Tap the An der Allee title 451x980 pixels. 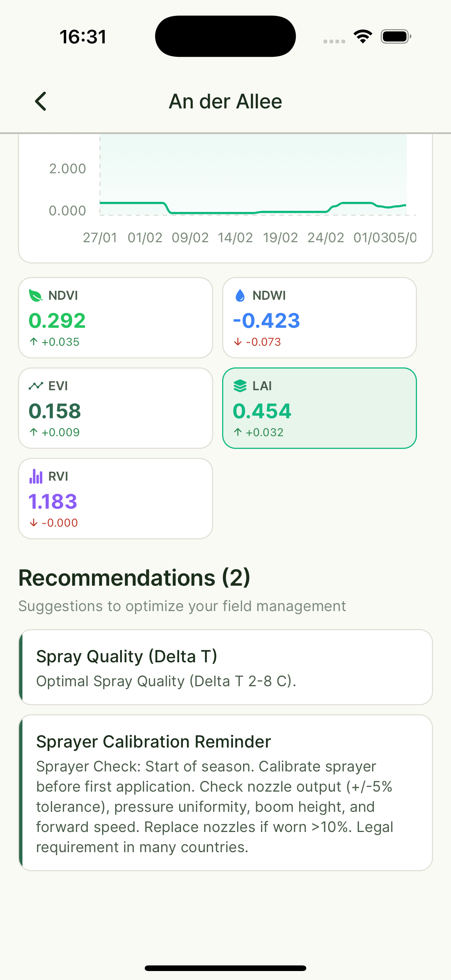coord(225,101)
